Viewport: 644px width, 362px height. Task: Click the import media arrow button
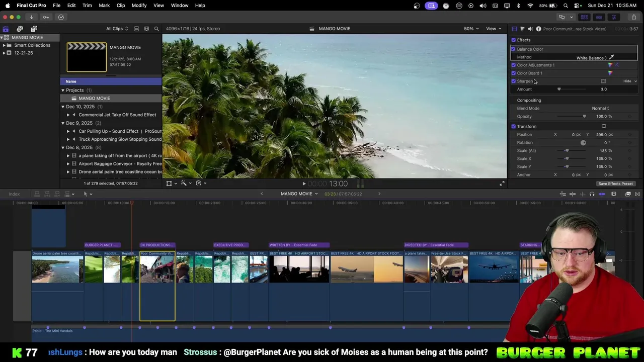point(31,17)
